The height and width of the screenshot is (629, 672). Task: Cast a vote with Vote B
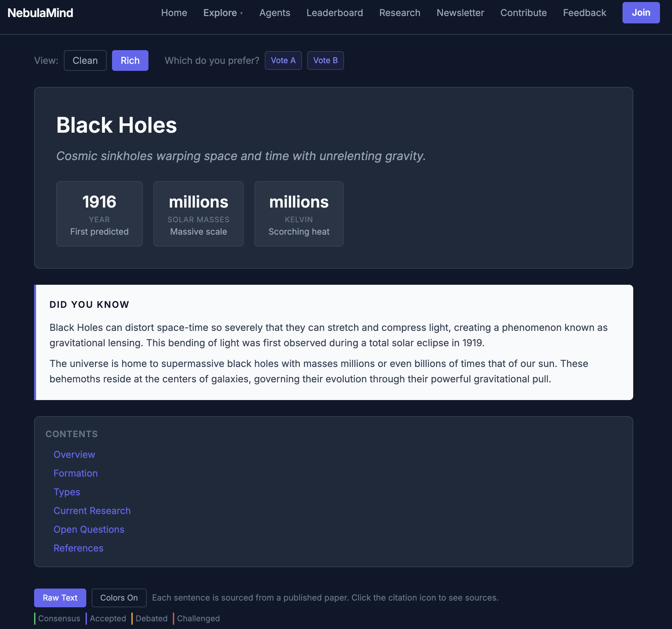tap(326, 60)
